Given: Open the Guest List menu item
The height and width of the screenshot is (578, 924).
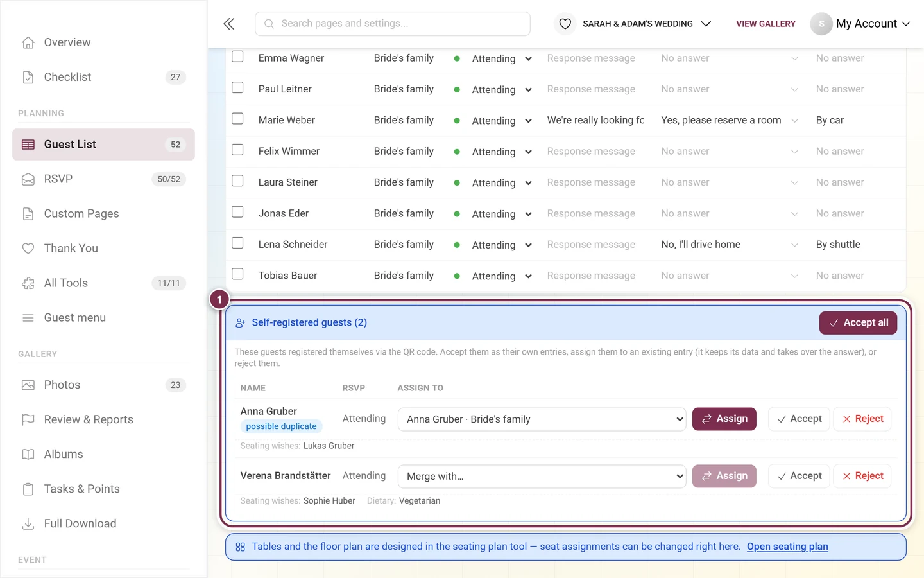Looking at the screenshot, I should click(103, 144).
